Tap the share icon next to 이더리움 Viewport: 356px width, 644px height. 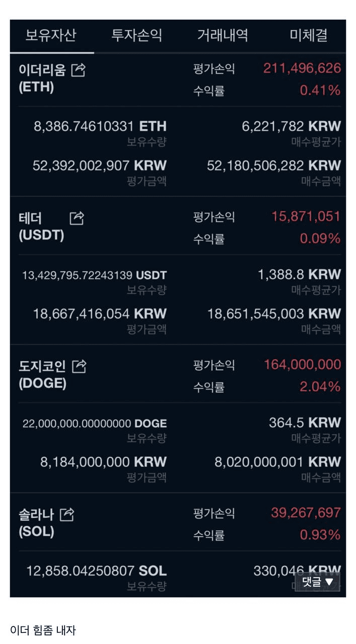pyautogui.click(x=78, y=70)
